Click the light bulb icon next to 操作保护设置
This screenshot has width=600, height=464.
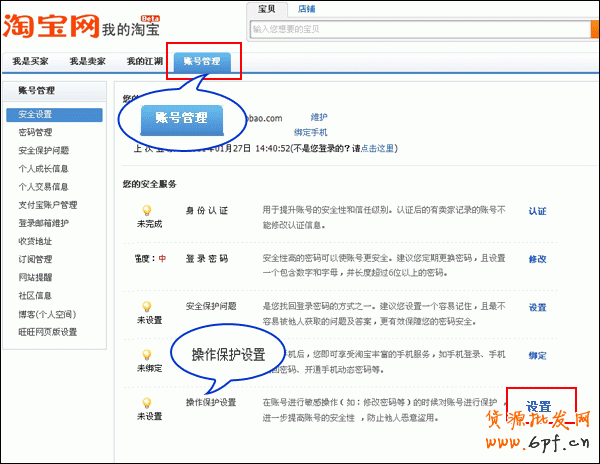[147, 403]
